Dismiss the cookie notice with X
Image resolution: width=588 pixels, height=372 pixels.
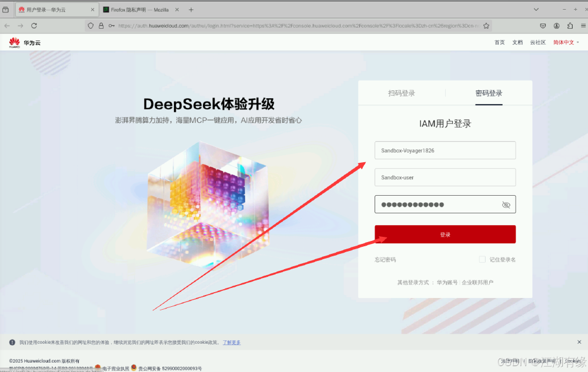pos(579,342)
